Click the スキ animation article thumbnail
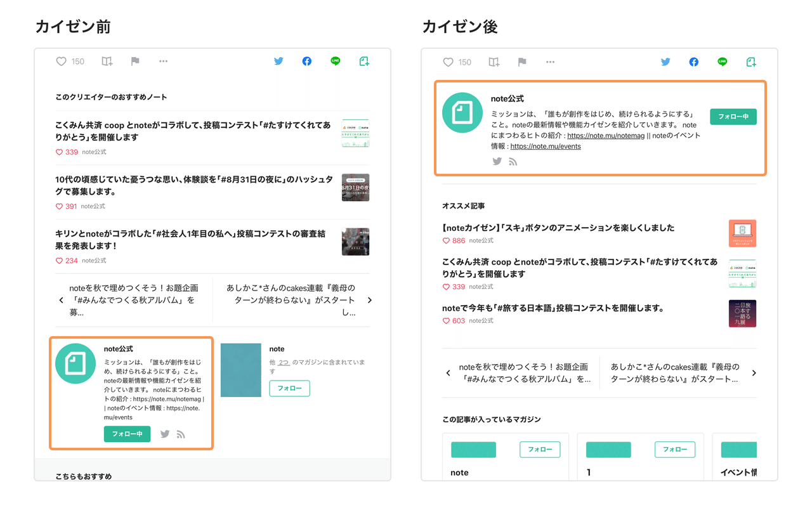Image resolution: width=812 pixels, height=515 pixels. tap(742, 233)
